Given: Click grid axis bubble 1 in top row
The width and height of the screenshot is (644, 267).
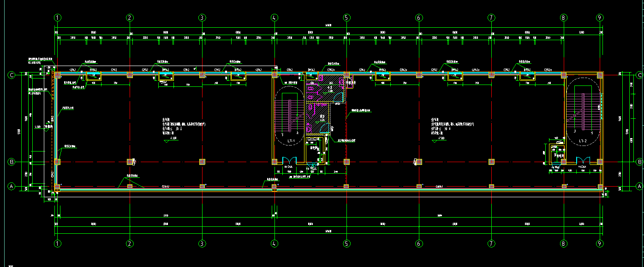Looking at the screenshot, I should pyautogui.click(x=58, y=18).
